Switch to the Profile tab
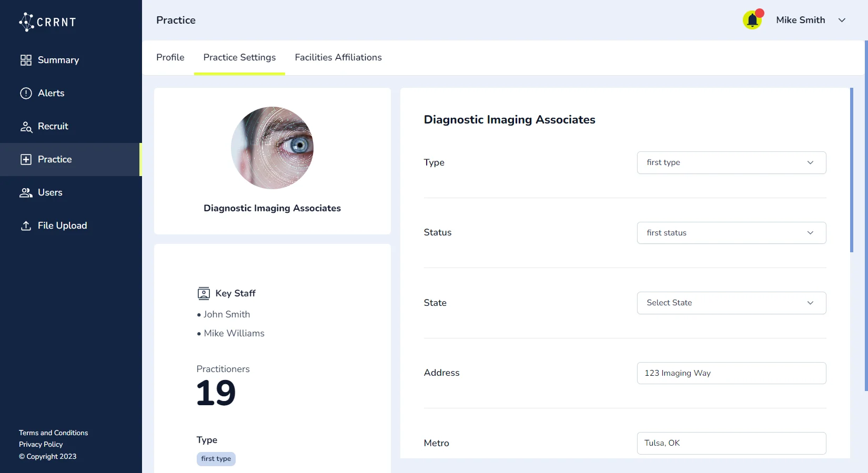Viewport: 868px width, 473px height. (x=170, y=57)
